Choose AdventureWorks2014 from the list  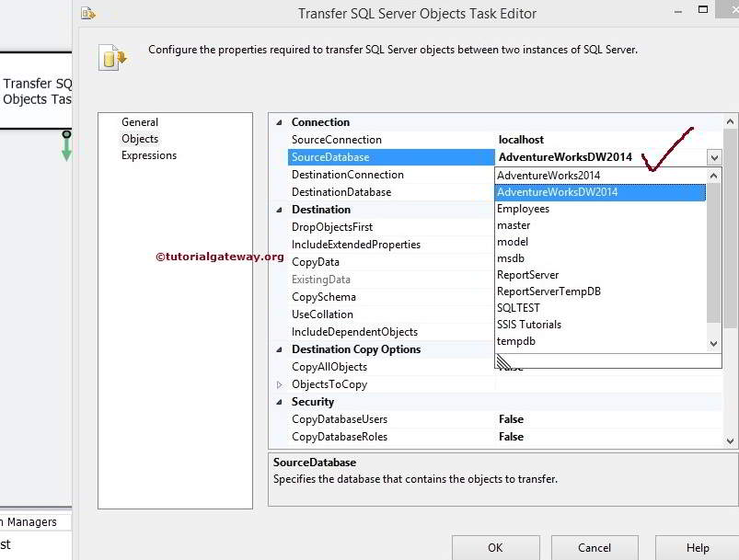click(600, 176)
